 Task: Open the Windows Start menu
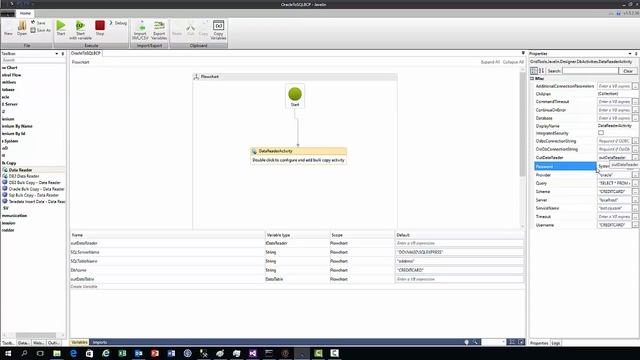pos(8,353)
